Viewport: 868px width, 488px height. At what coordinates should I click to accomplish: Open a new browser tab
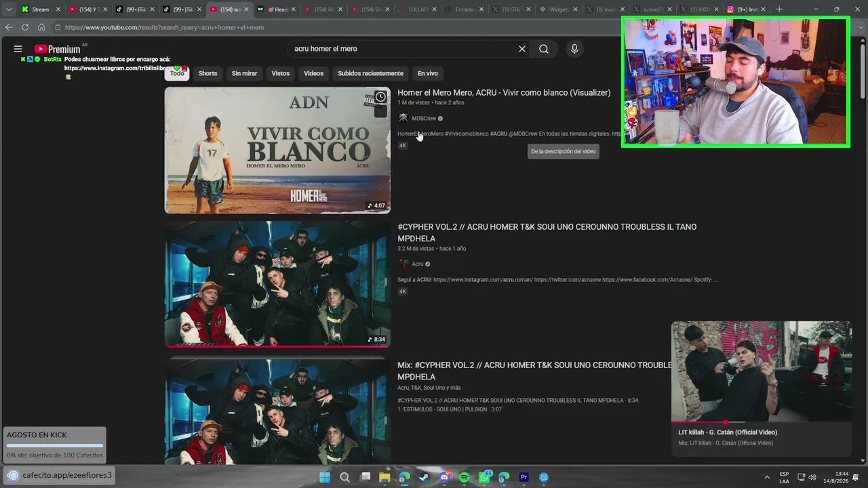779,9
